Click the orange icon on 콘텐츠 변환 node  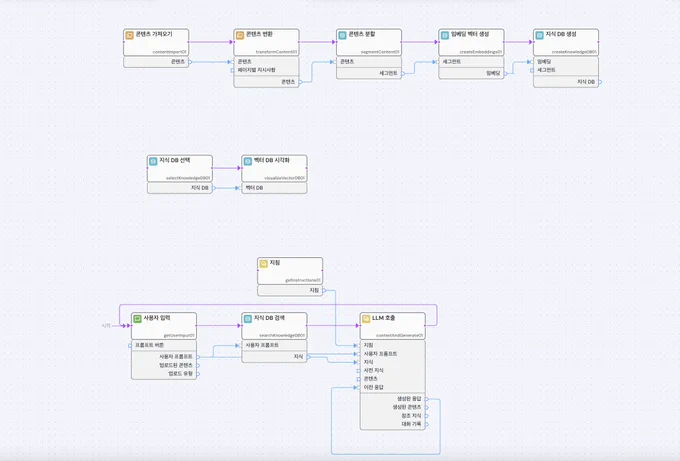(240, 35)
